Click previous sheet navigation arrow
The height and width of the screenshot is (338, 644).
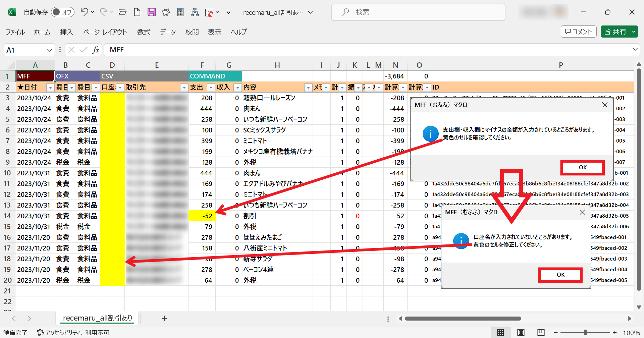coord(13,319)
